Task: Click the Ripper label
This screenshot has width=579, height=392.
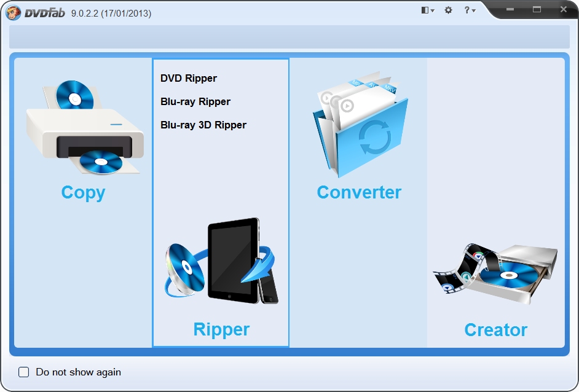Action: point(221,329)
